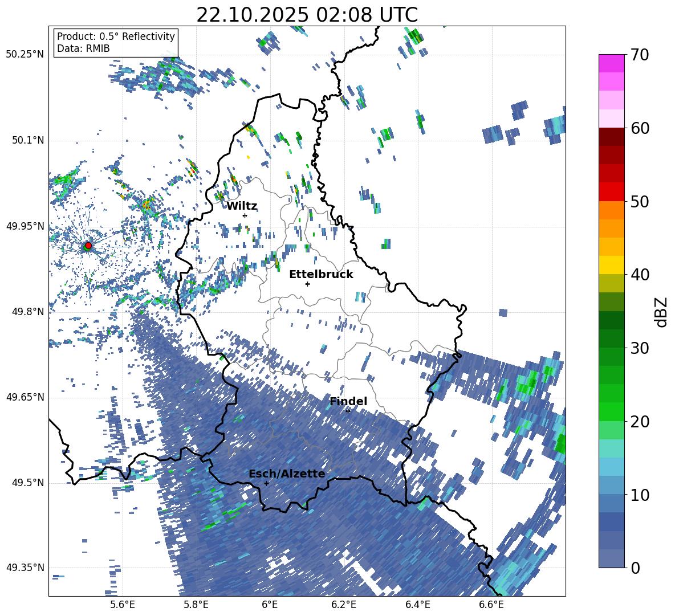
Task: Click the colorbar value 50
Action: 640,201
